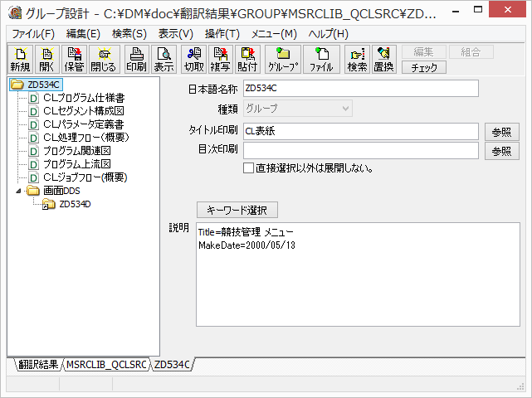The width and height of the screenshot is (532, 398).
Task: Open the ファイル(F) menu
Action: pyautogui.click(x=33, y=34)
